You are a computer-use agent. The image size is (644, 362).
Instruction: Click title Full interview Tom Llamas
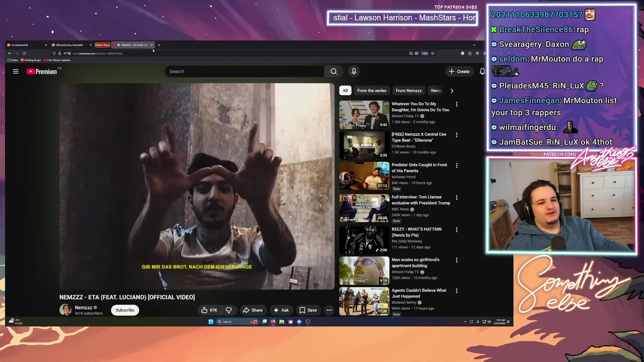(421, 200)
